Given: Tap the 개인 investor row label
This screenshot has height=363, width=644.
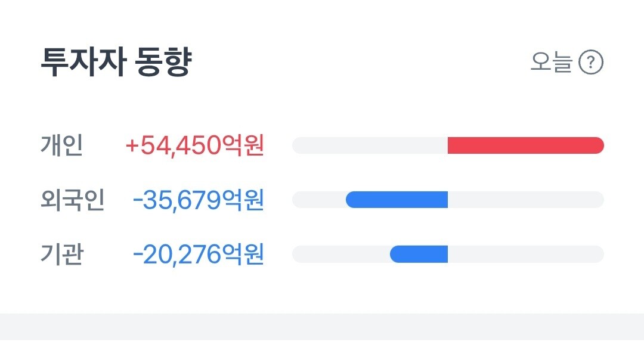Looking at the screenshot, I should (61, 145).
